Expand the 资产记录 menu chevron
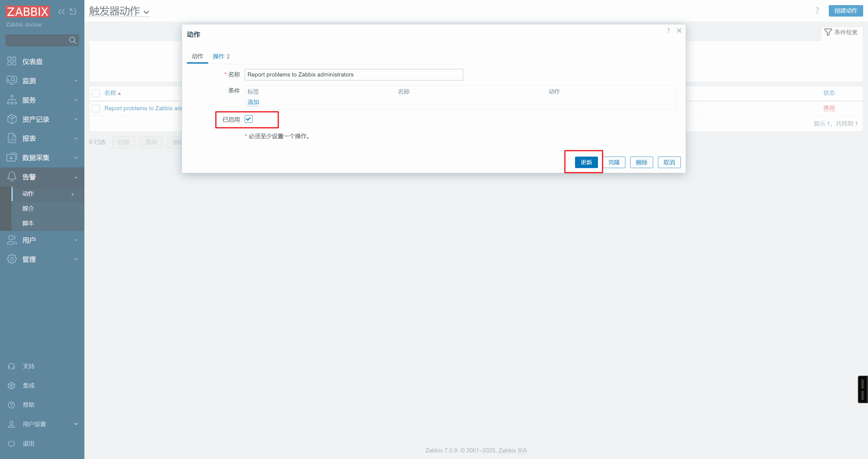Viewport: 868px width, 459px height. (x=76, y=119)
